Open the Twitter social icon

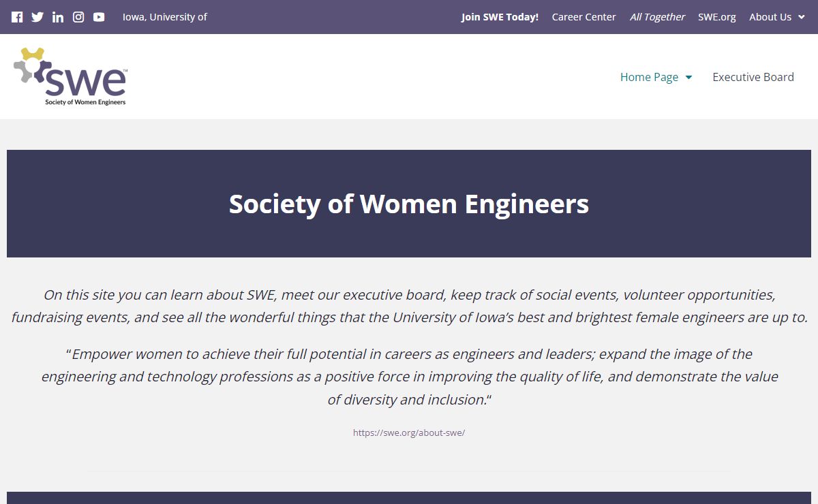tap(37, 17)
